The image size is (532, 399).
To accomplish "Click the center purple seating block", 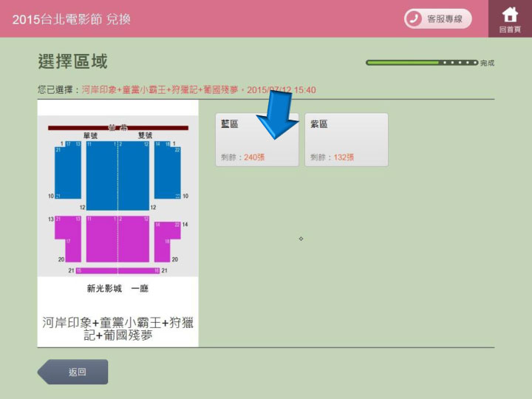I will pos(117,239).
